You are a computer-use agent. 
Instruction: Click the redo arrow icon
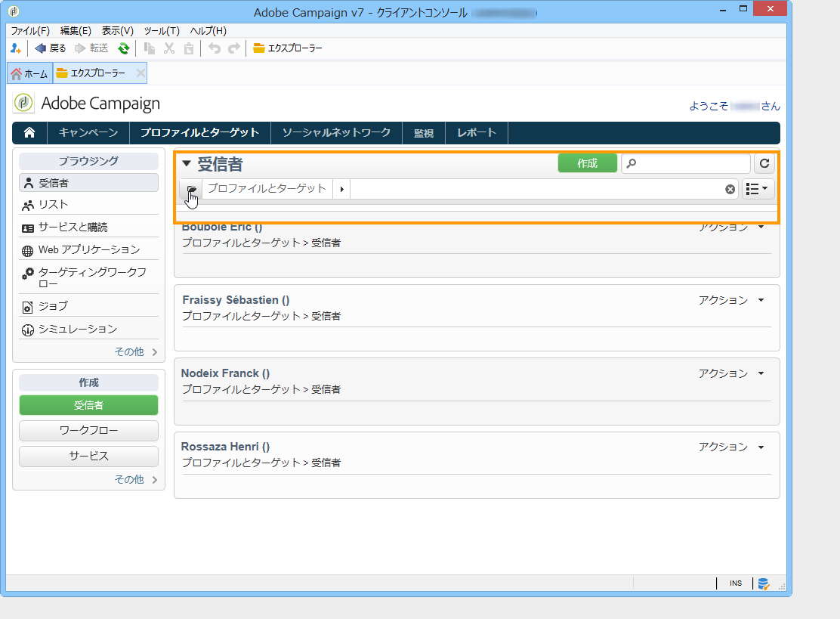pyautogui.click(x=234, y=48)
